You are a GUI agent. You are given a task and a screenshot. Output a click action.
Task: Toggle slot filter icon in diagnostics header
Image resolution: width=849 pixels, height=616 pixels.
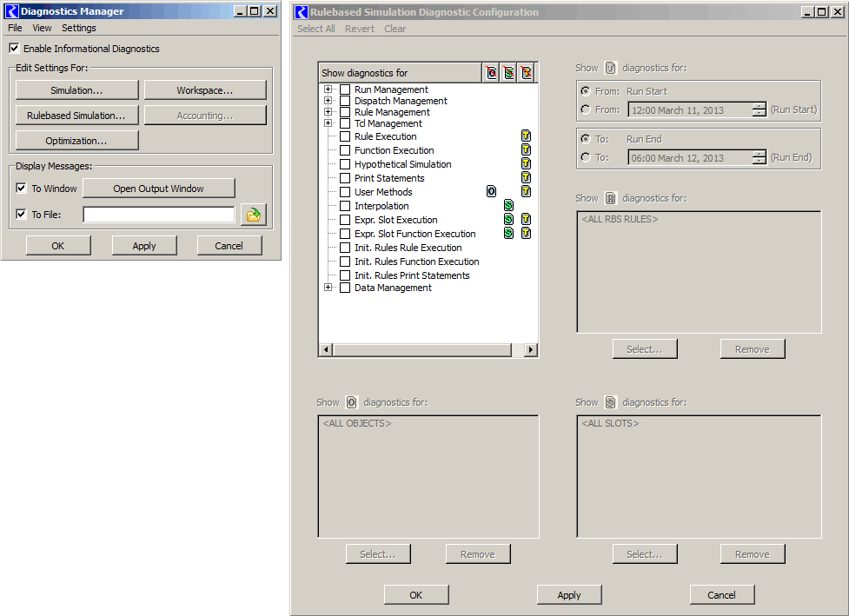[x=508, y=72]
